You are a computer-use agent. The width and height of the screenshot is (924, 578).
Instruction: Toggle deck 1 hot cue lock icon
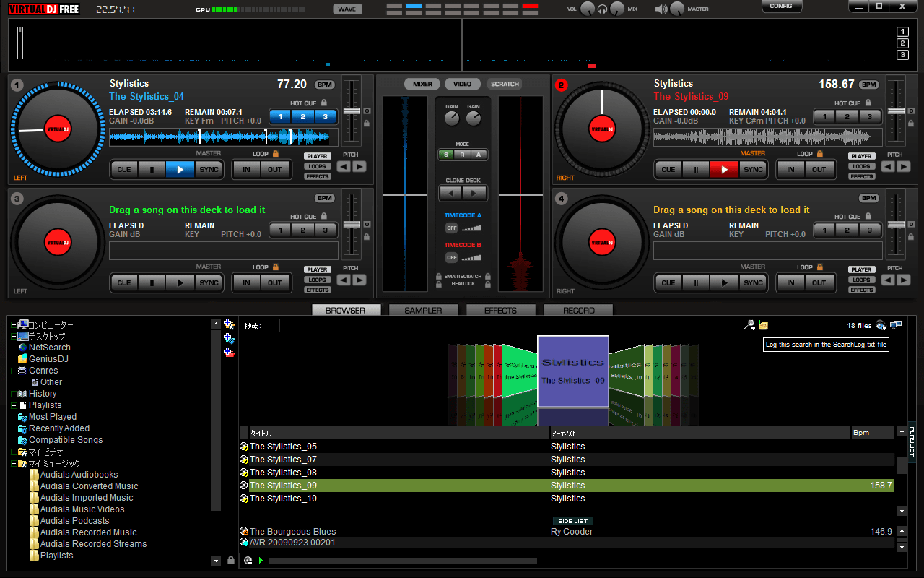pyautogui.click(x=324, y=103)
